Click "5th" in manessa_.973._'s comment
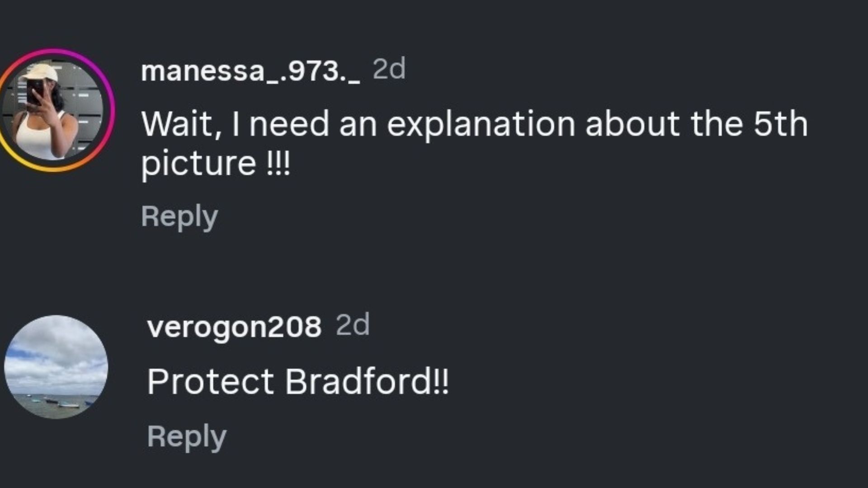 (780, 124)
